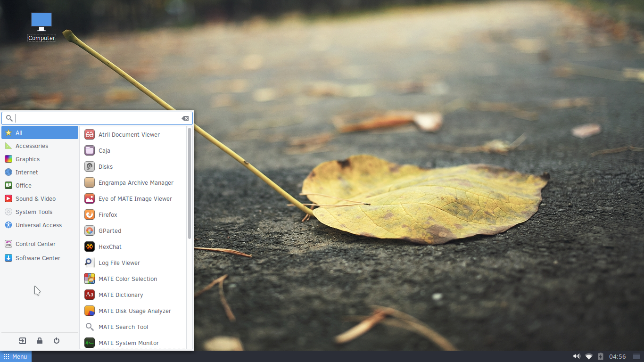The image size is (644, 362).
Task: Click the Caja text label
Action: click(104, 150)
